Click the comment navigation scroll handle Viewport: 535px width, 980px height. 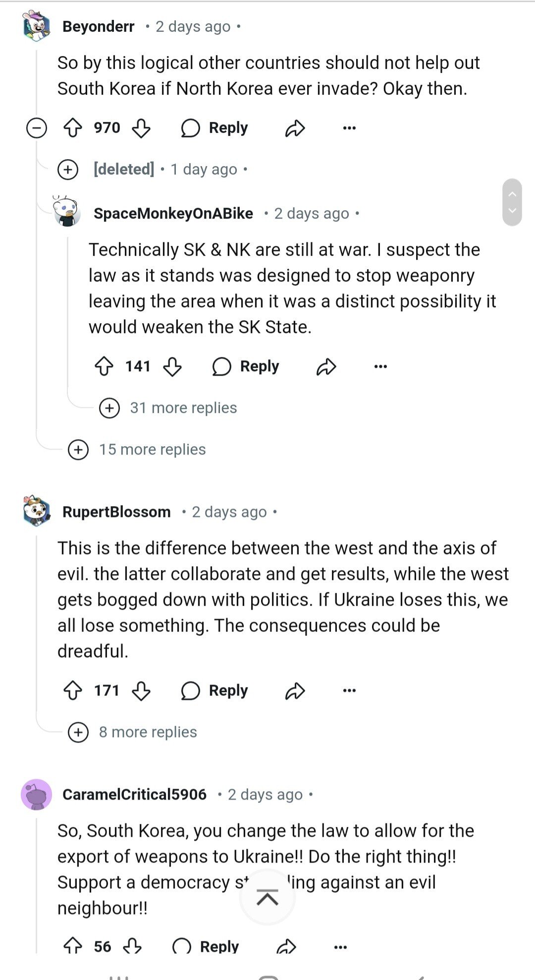click(512, 202)
